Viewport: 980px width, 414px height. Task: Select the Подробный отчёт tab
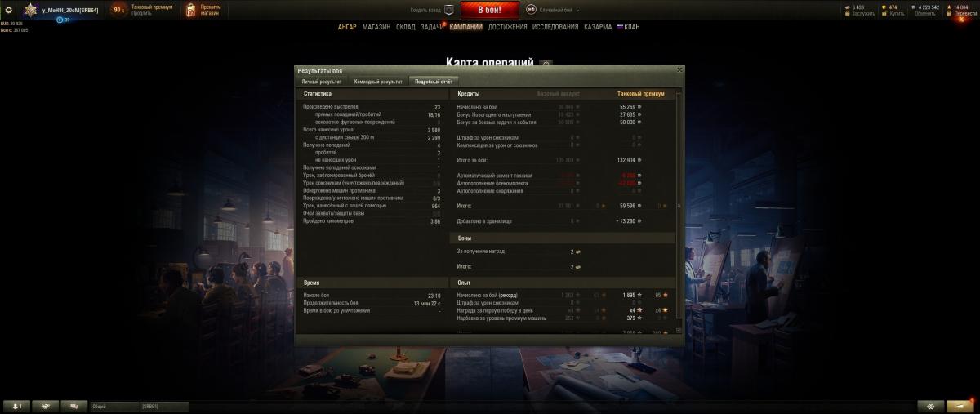(434, 82)
